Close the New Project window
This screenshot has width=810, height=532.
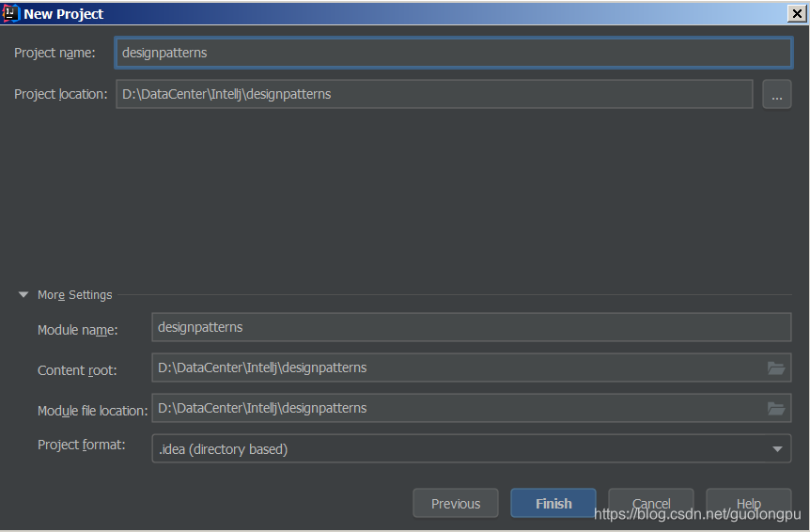coord(797,13)
